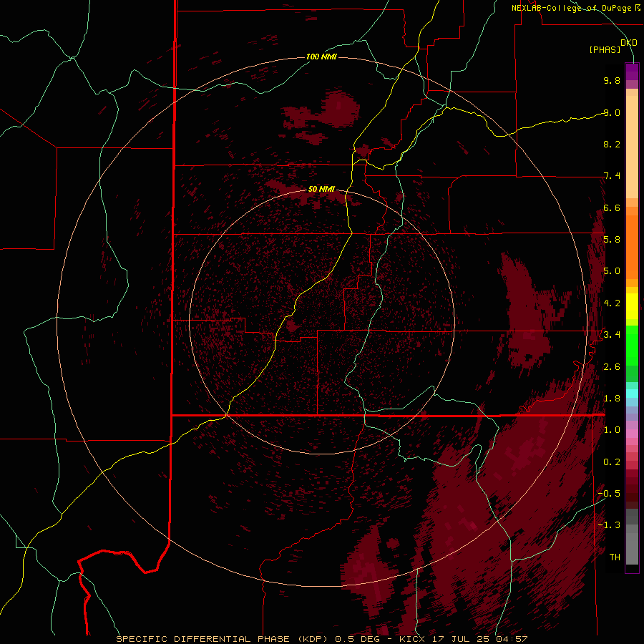This screenshot has height=644, width=644.
Task: Click the dark purple segment atop the color bar
Action: pos(632,72)
